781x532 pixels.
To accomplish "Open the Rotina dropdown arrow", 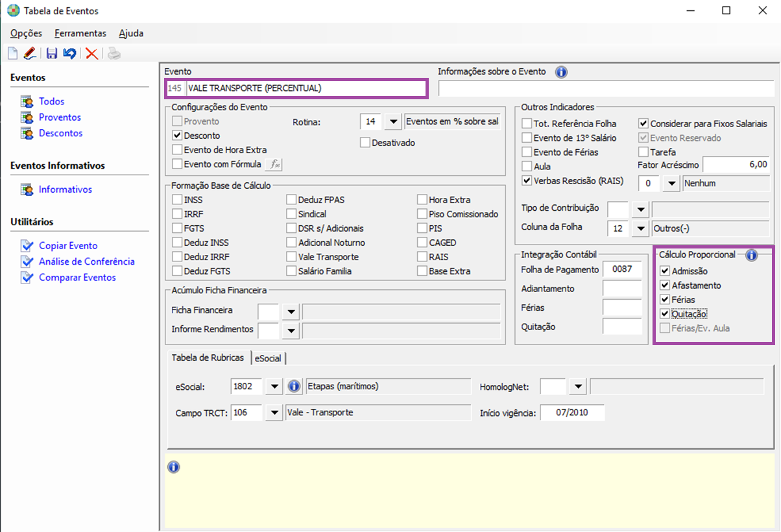I will coord(393,121).
